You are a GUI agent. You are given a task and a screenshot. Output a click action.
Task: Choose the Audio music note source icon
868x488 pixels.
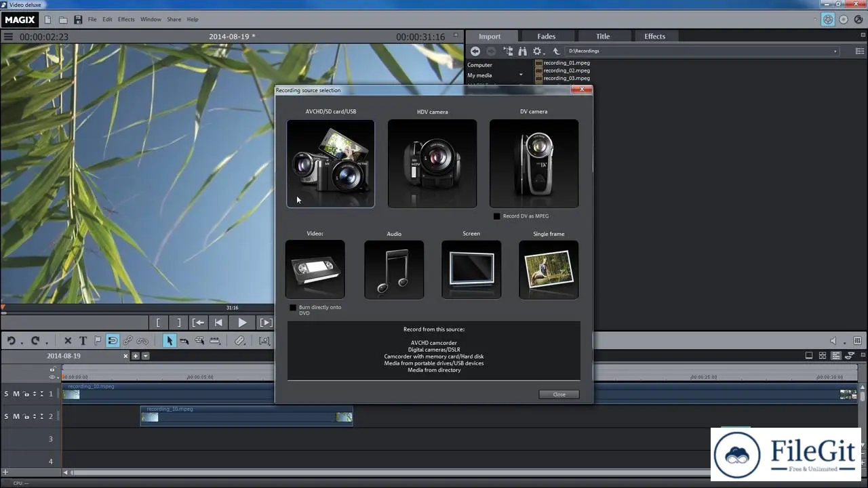click(x=394, y=269)
